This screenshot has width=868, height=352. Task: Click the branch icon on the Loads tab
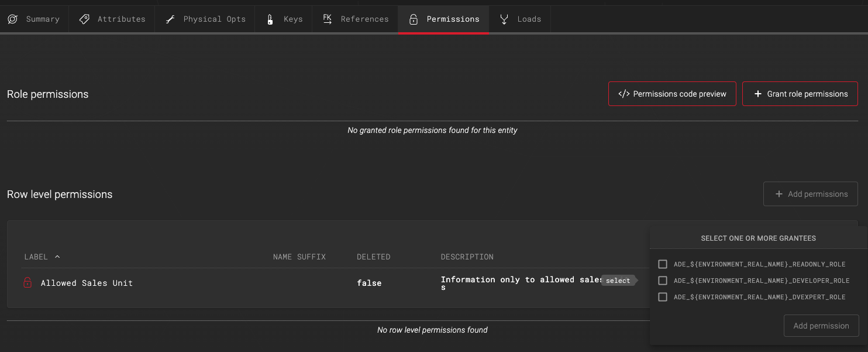coord(504,19)
